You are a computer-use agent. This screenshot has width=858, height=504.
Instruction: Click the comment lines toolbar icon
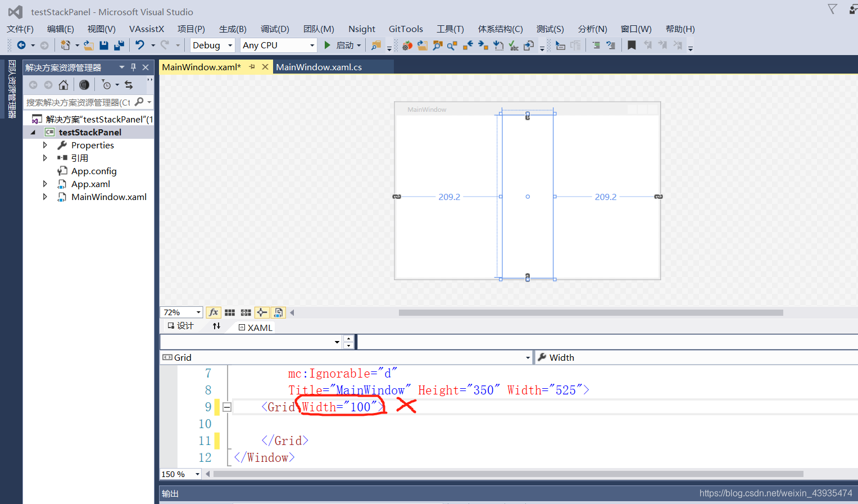[596, 46]
